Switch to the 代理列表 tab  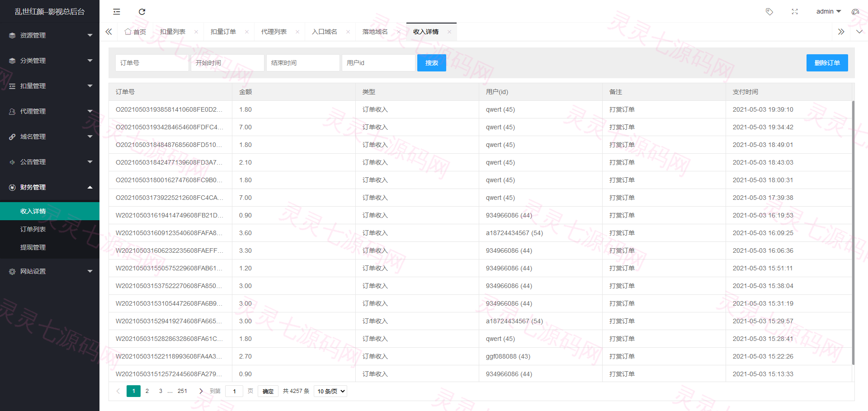pos(274,32)
